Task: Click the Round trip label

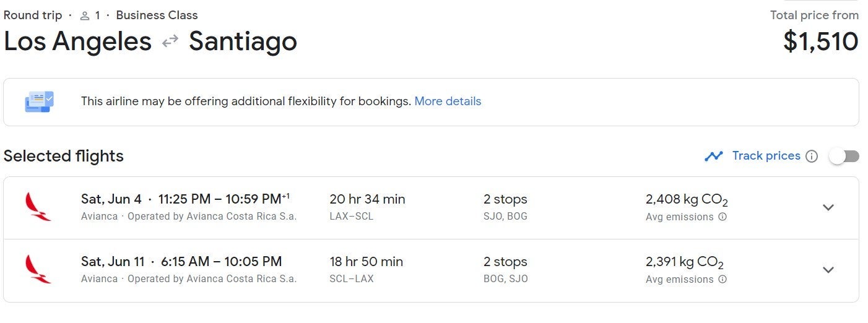Action: pyautogui.click(x=33, y=15)
